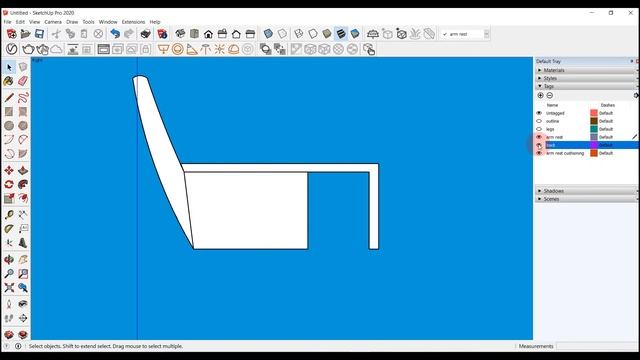Screen dimensions: 640x360
Task: Click the Redo arrow in toolbar
Action: [129, 34]
